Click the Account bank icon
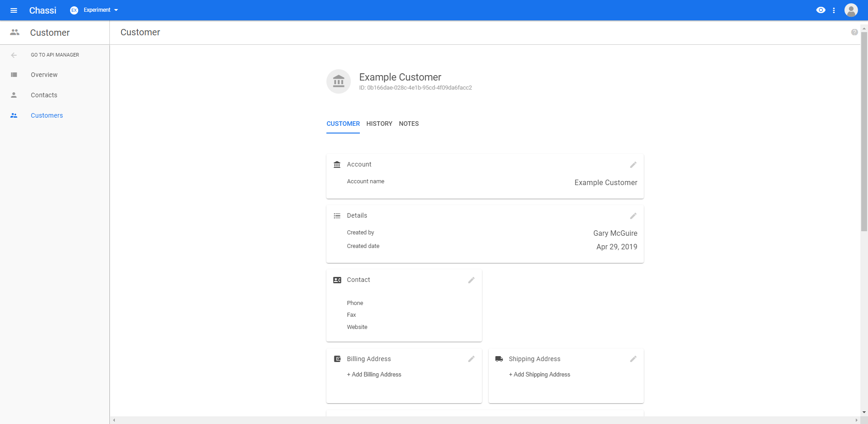 tap(337, 164)
